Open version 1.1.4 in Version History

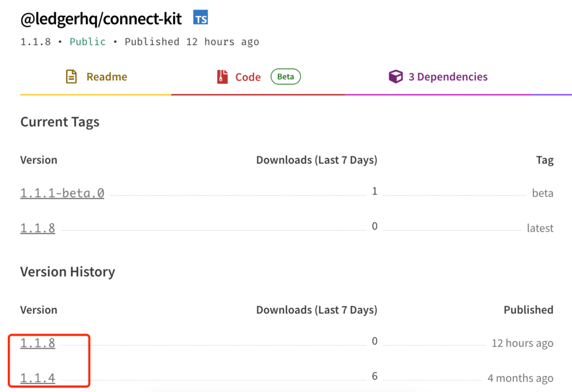tap(38, 378)
